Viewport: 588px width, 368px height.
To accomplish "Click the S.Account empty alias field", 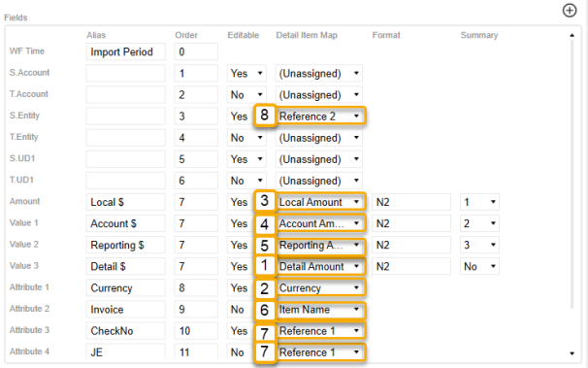I will click(x=125, y=73).
